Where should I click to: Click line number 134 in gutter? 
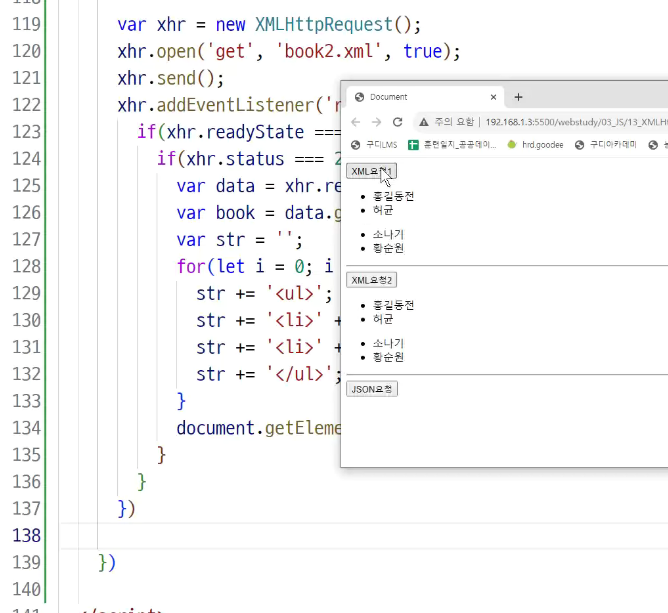point(26,428)
